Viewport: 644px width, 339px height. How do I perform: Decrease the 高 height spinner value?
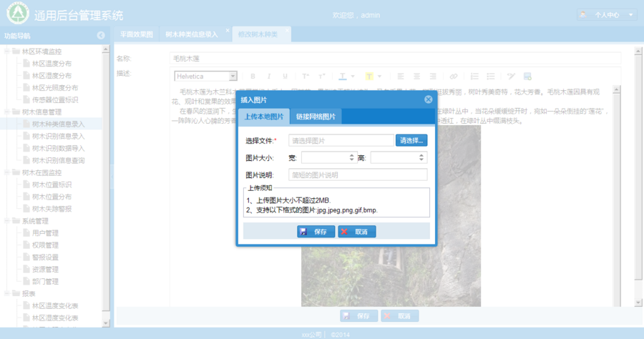click(x=421, y=160)
